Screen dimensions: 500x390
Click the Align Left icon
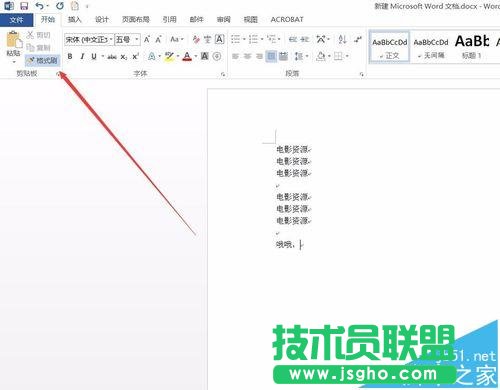(x=235, y=56)
